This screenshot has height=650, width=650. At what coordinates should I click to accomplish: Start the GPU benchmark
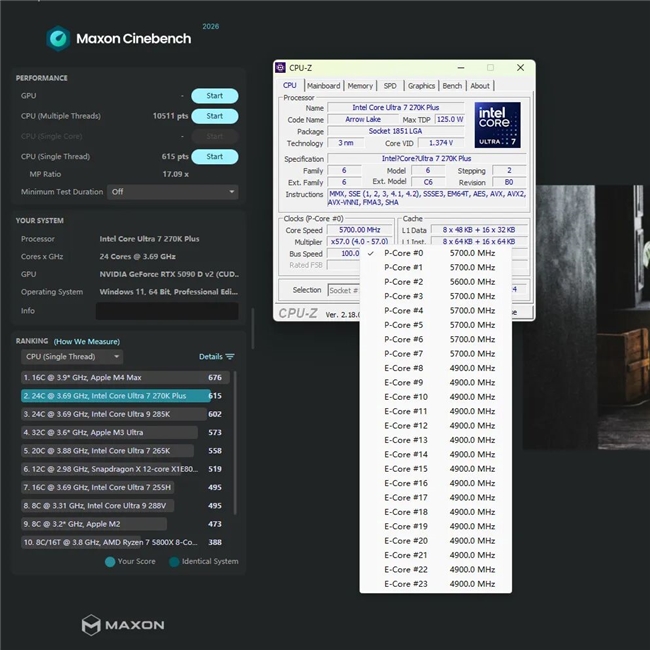214,96
